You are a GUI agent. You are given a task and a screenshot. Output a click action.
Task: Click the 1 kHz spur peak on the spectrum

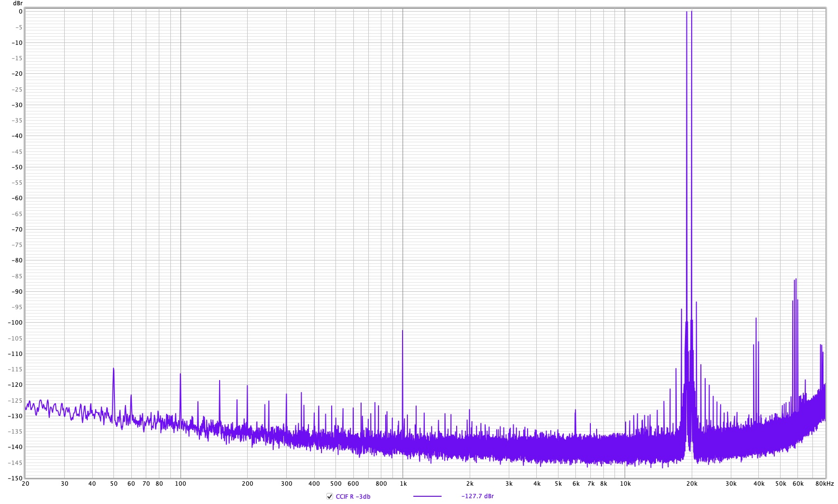click(x=403, y=331)
